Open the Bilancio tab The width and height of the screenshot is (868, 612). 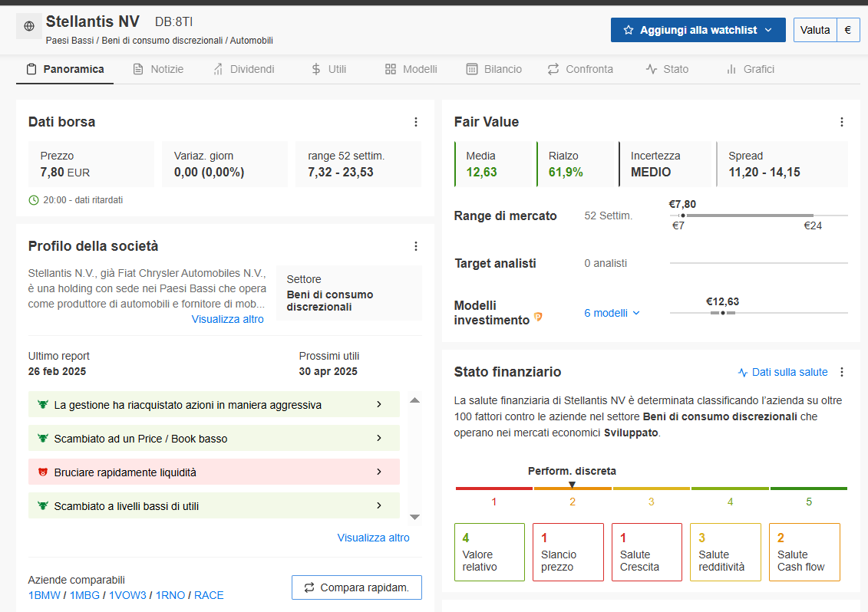coord(493,69)
